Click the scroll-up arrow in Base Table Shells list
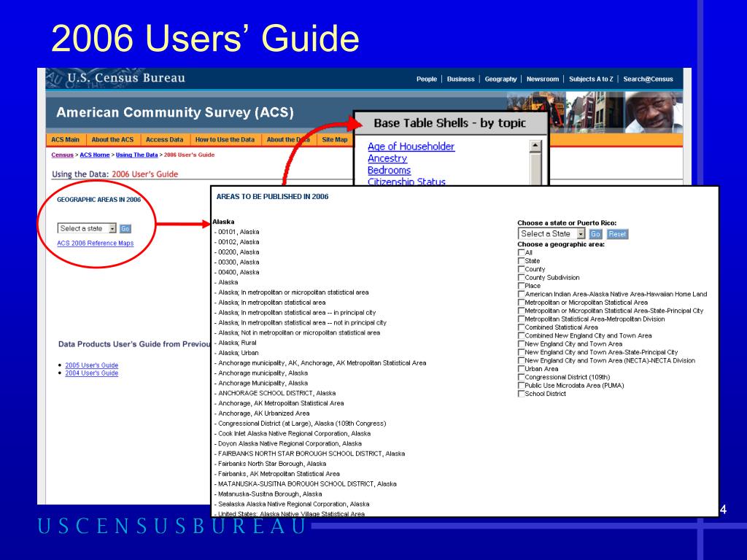Screen dimensions: 747x560 (535, 146)
